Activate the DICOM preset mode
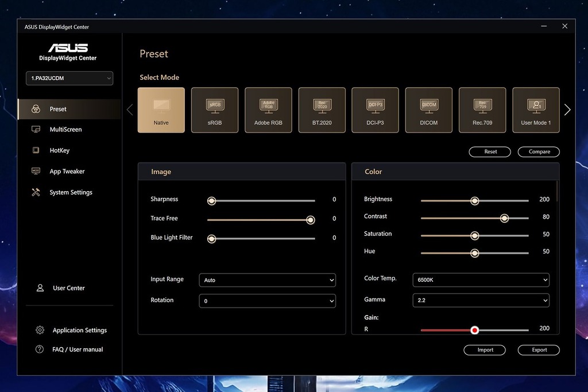The image size is (588, 392). tap(429, 110)
